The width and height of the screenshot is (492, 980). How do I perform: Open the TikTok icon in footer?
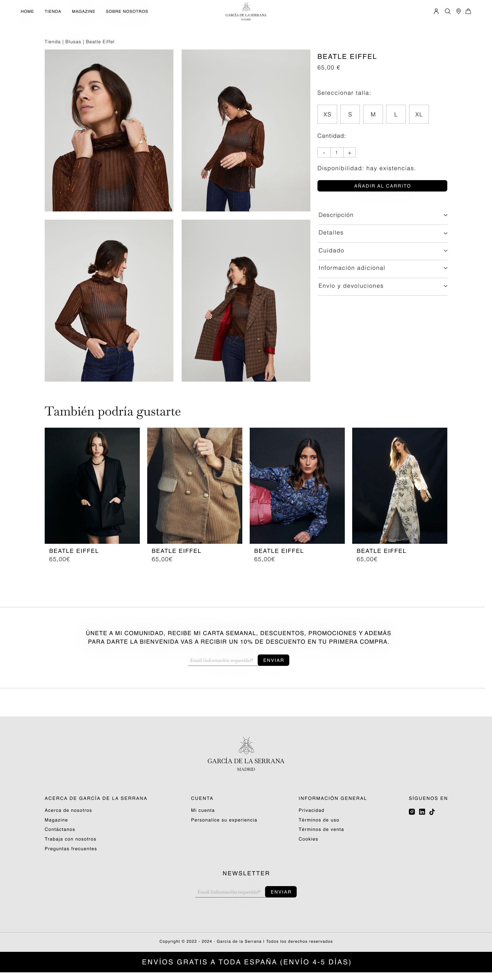coord(432,812)
